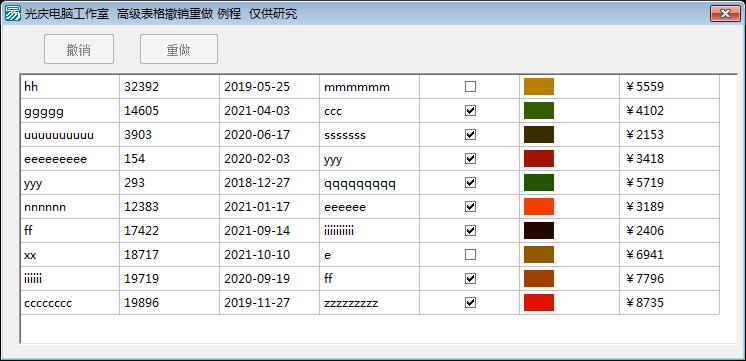Click the sssssss cell

click(369, 135)
